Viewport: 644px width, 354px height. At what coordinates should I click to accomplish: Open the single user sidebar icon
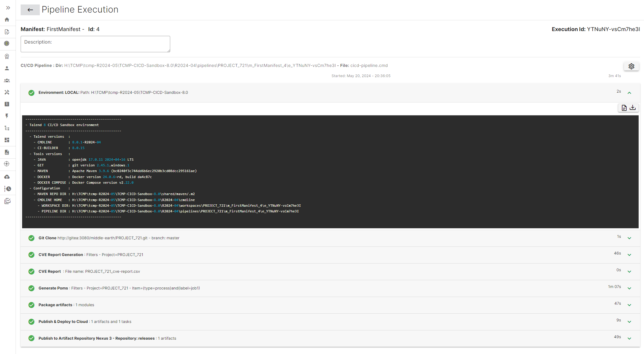(7, 68)
